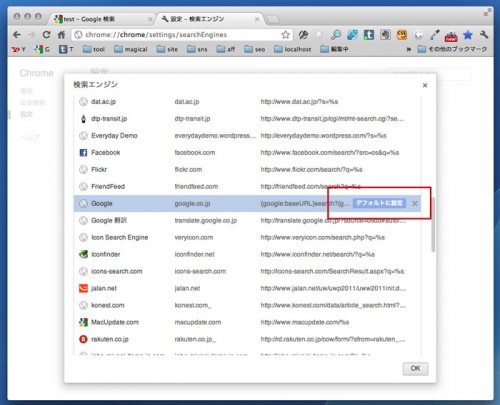Open the tool bookmarks folder
This screenshot has height=405, width=500.
pyautogui.click(x=94, y=49)
